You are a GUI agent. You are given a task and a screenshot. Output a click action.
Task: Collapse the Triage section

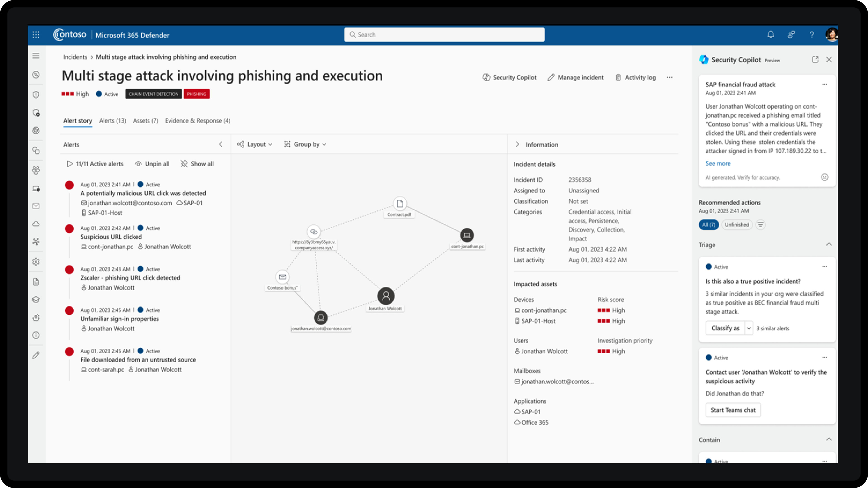point(829,244)
